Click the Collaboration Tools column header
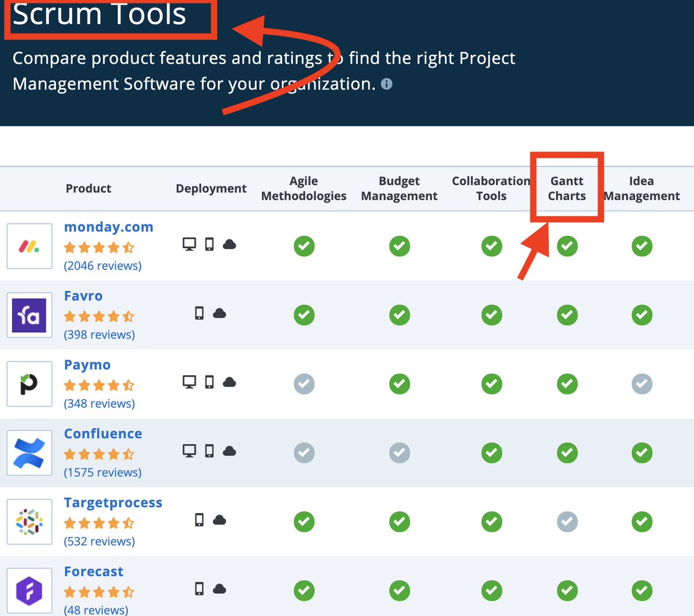Screen dimensions: 694x616 492,189
